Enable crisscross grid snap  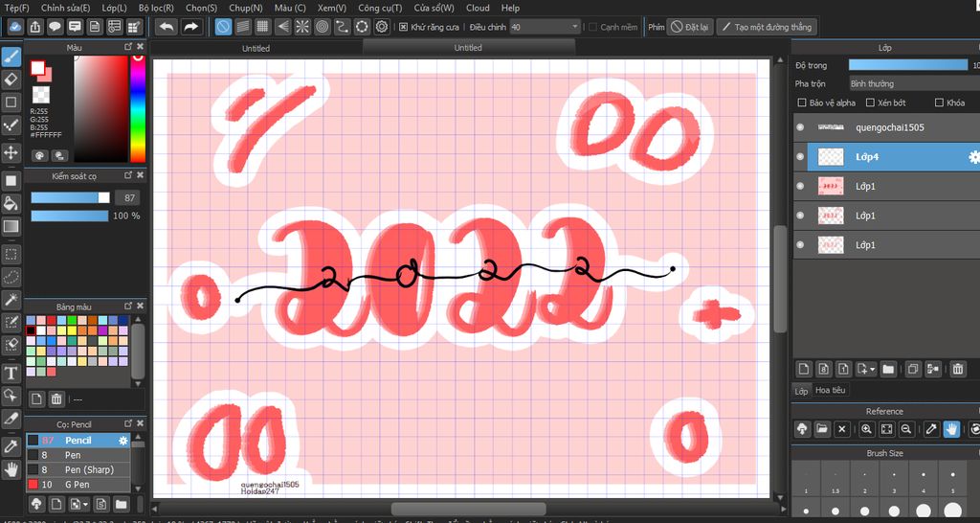263,27
